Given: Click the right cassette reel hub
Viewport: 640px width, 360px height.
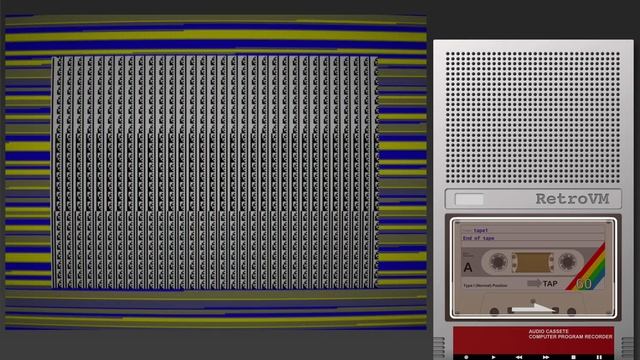Looking at the screenshot, I should (x=567, y=262).
